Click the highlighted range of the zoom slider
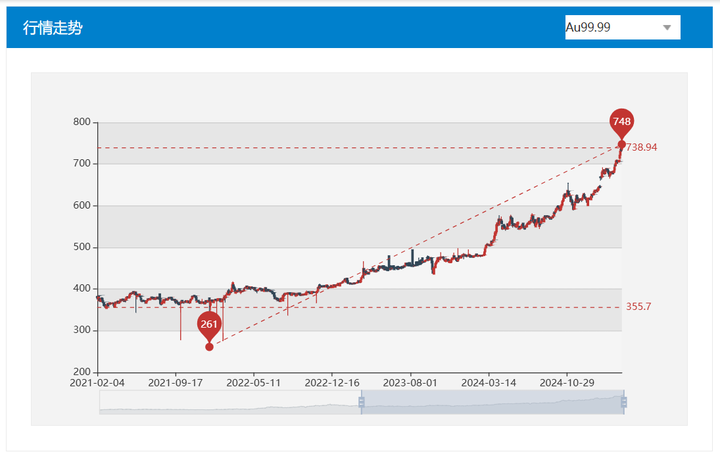Screen dimensions: 720x458 [x=492, y=402]
